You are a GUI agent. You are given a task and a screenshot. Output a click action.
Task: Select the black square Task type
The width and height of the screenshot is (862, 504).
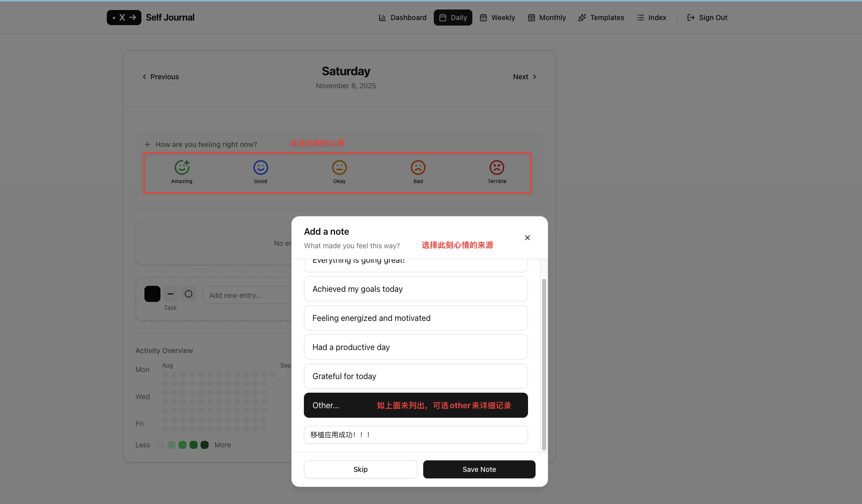coord(152,294)
